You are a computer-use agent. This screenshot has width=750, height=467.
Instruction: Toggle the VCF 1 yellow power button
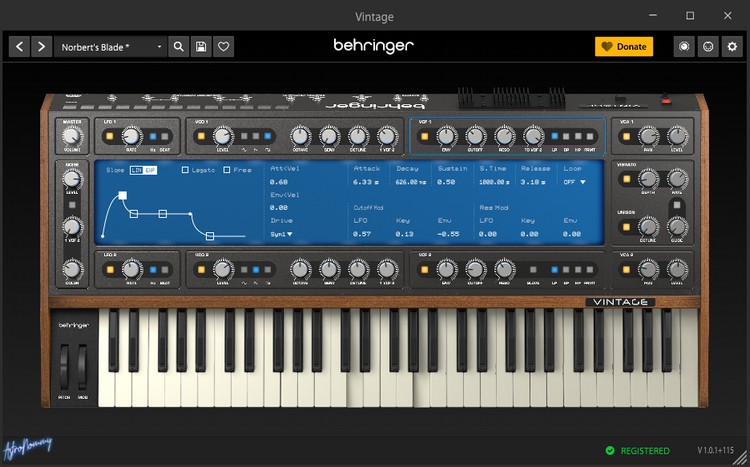pyautogui.click(x=424, y=136)
